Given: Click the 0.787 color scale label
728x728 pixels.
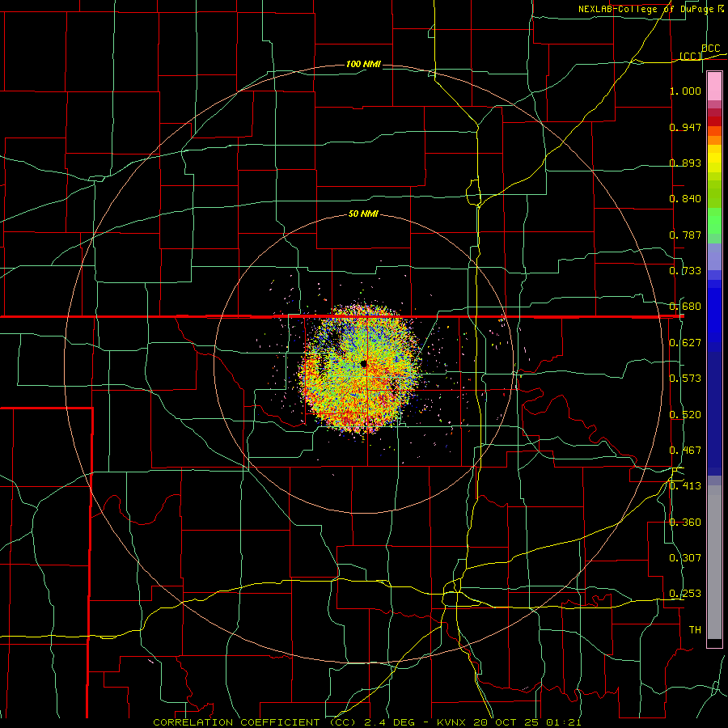Looking at the screenshot, I should click(685, 235).
